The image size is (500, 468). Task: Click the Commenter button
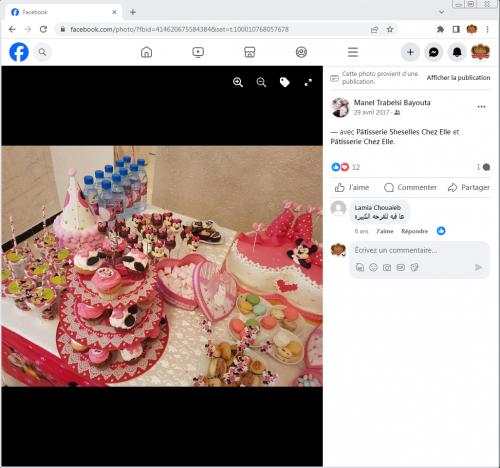pyautogui.click(x=410, y=187)
